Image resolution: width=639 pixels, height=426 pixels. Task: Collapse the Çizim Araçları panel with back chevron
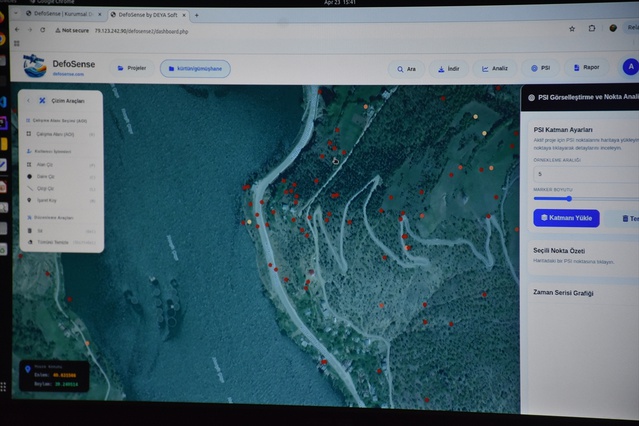coord(29,100)
